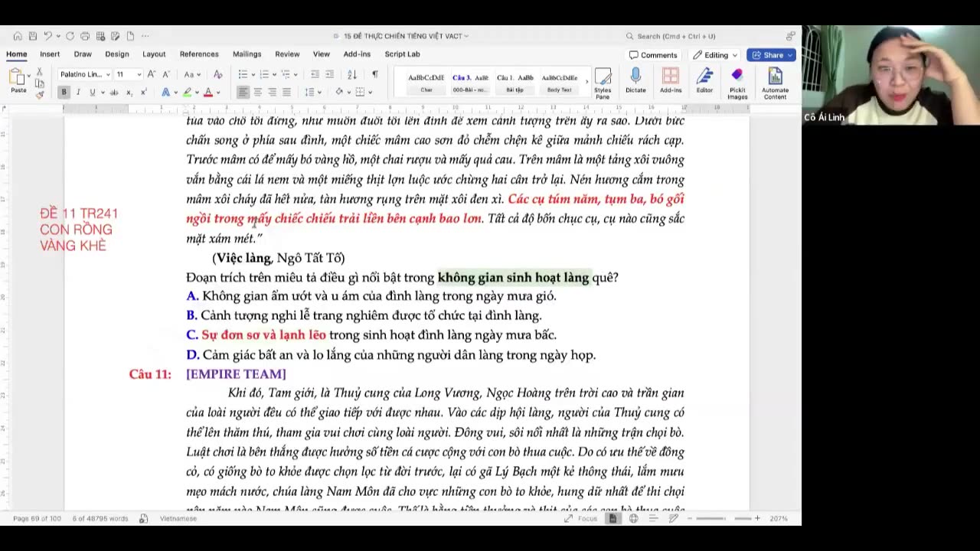Align the paragraph to the left
This screenshot has height=551, width=980.
point(243,93)
